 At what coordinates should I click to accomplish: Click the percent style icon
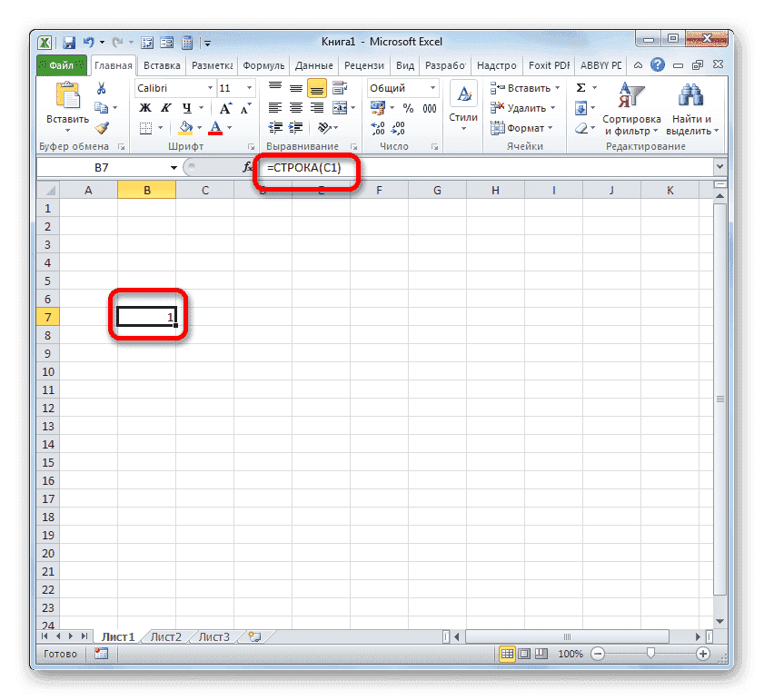click(409, 107)
